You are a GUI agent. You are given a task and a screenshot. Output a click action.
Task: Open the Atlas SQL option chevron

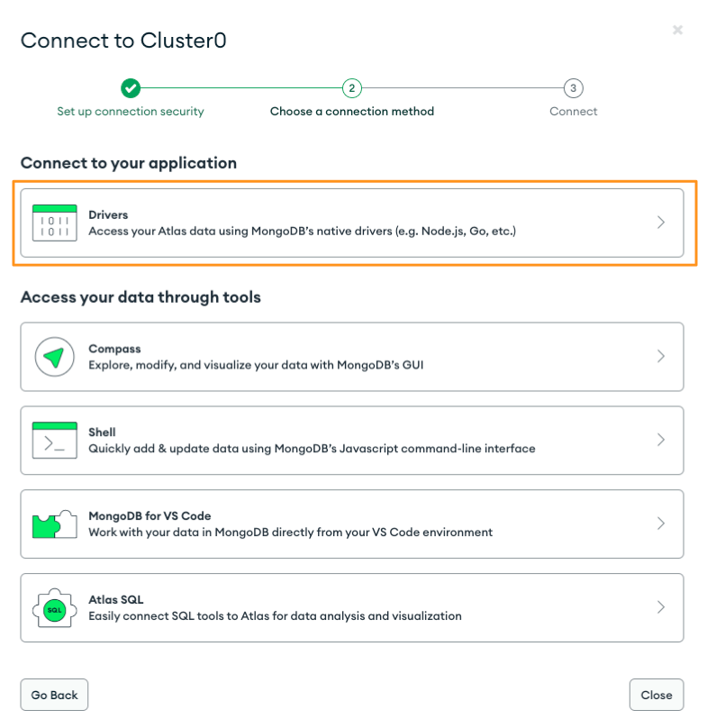(661, 607)
